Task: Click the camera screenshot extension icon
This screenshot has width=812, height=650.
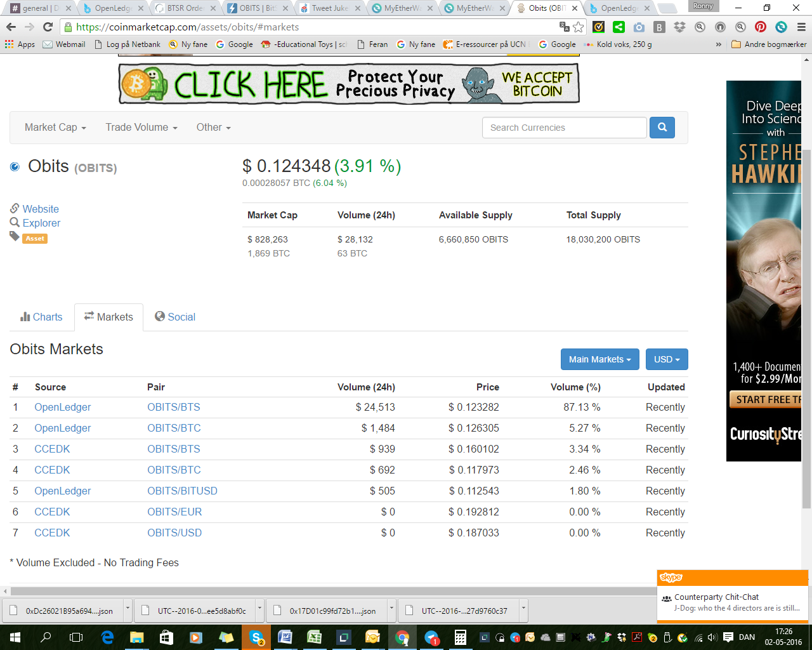Action: (x=639, y=27)
